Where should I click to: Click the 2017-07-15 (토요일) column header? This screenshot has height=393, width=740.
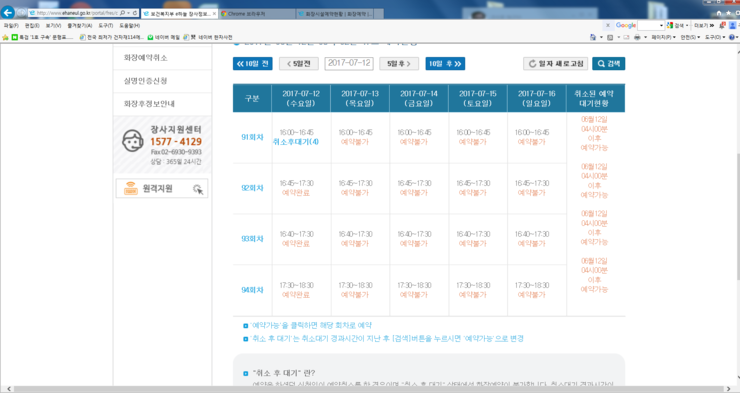(x=478, y=98)
